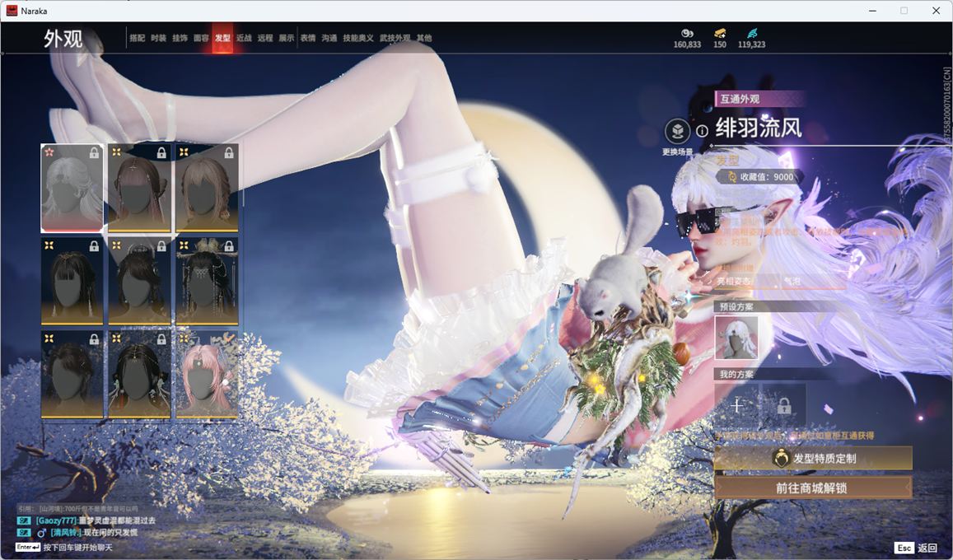The height and width of the screenshot is (560, 953).
Task: Switch to the 远程 tab
Action: (265, 38)
